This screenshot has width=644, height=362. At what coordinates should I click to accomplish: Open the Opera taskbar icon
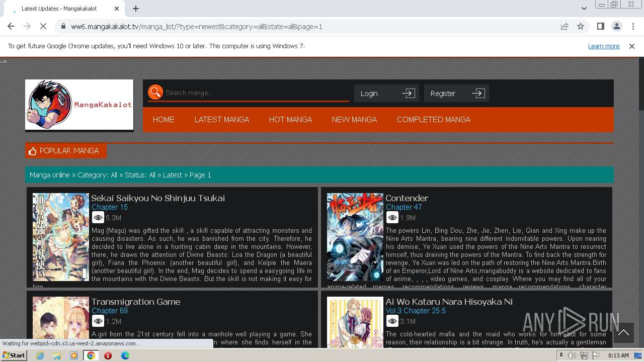108,355
